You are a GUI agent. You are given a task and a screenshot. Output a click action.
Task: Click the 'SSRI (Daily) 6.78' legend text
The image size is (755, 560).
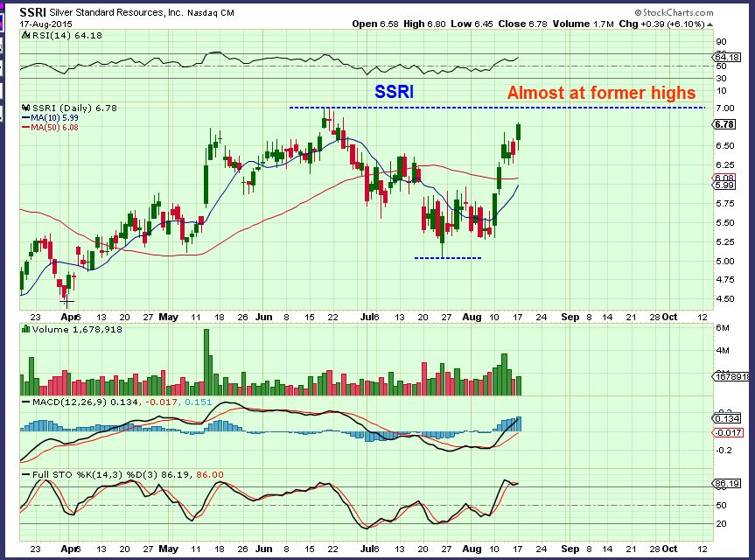click(x=74, y=108)
